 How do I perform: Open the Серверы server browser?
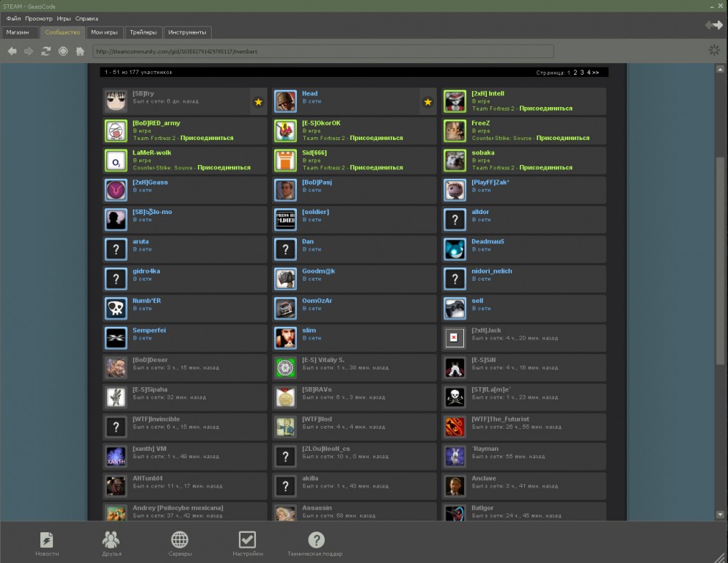pos(180,544)
